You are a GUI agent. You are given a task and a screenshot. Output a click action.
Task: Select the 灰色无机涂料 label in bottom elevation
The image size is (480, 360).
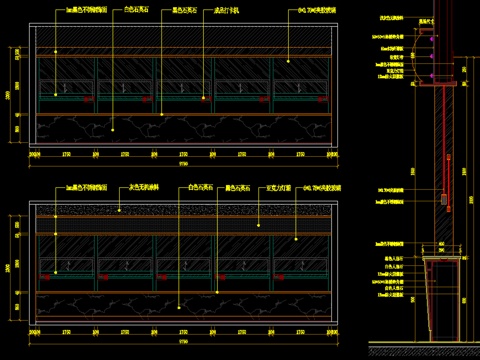(144, 187)
